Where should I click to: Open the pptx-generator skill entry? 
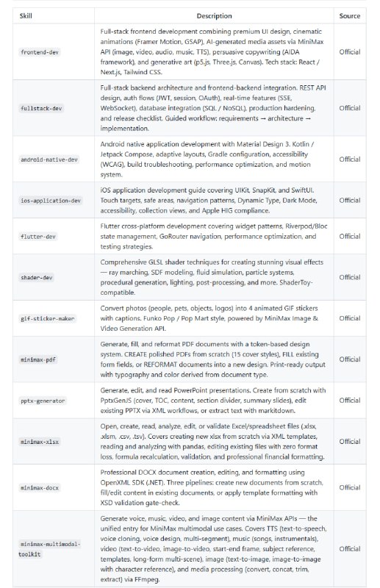point(43,401)
